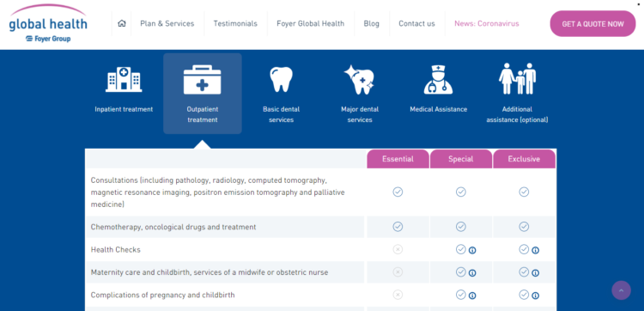Open the Contact us page

click(416, 24)
